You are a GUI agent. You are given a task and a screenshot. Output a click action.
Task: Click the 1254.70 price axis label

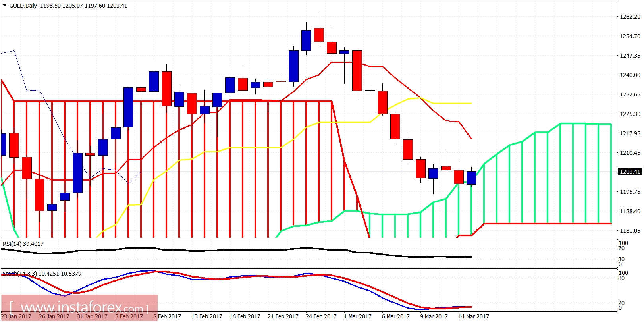(630, 36)
